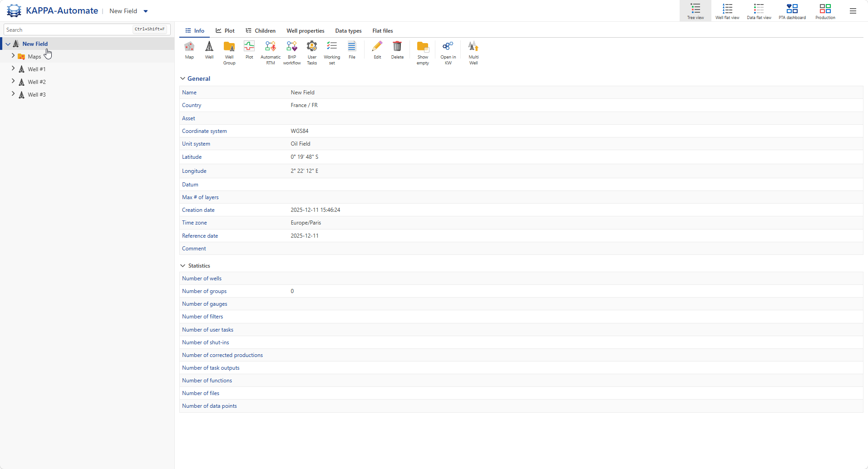Viewport: 868px width, 469px height.
Task: Click the Latitude value
Action: pos(305,157)
